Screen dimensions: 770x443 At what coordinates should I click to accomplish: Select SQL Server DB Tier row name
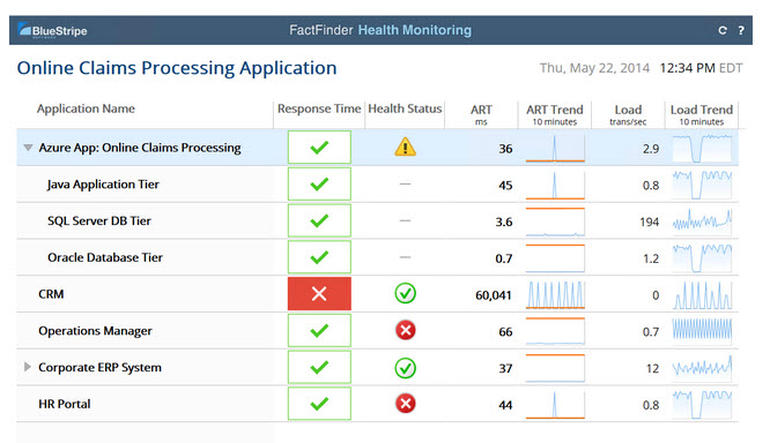click(99, 221)
